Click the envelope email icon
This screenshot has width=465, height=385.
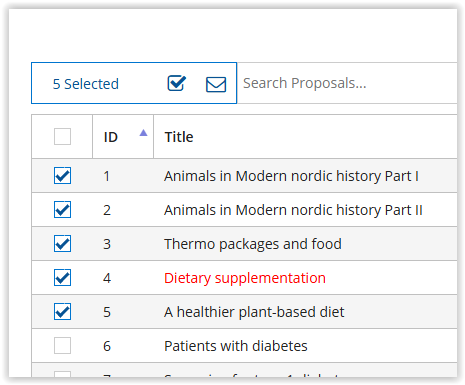click(216, 84)
